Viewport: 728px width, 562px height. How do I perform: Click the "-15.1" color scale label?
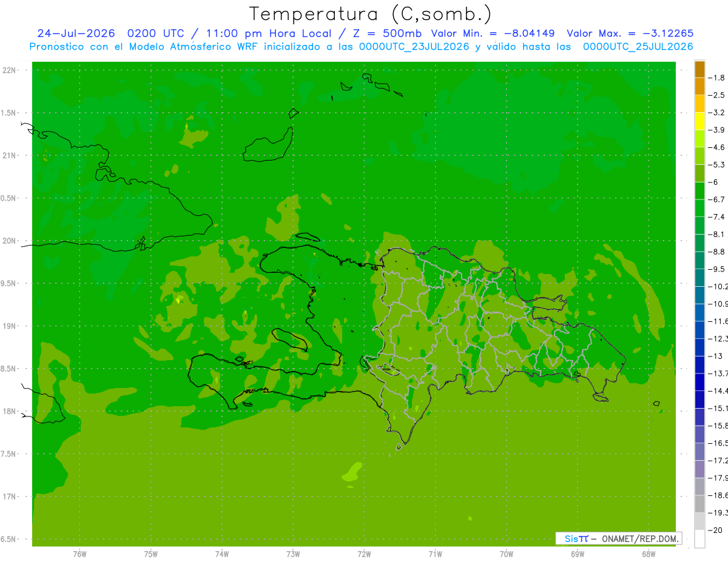(x=718, y=408)
